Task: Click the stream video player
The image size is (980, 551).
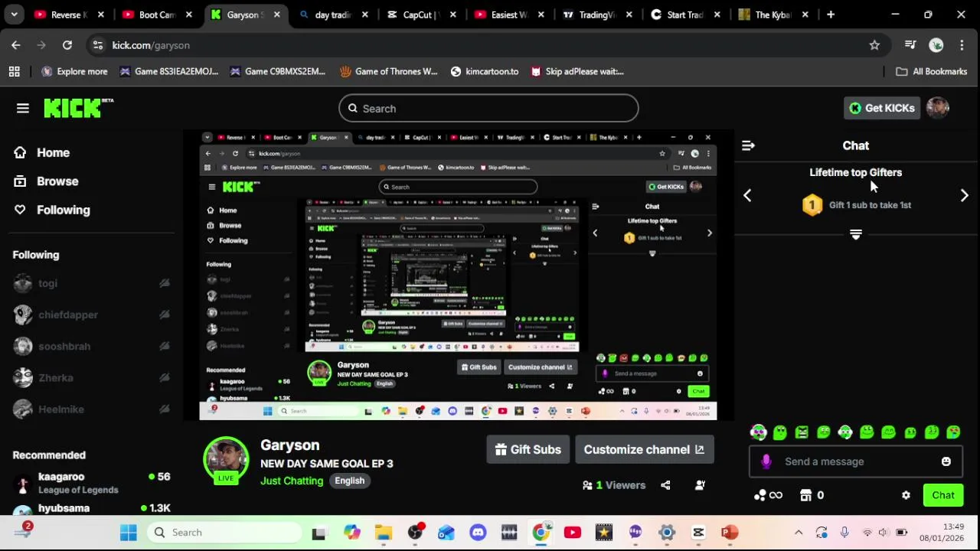Action: point(458,275)
